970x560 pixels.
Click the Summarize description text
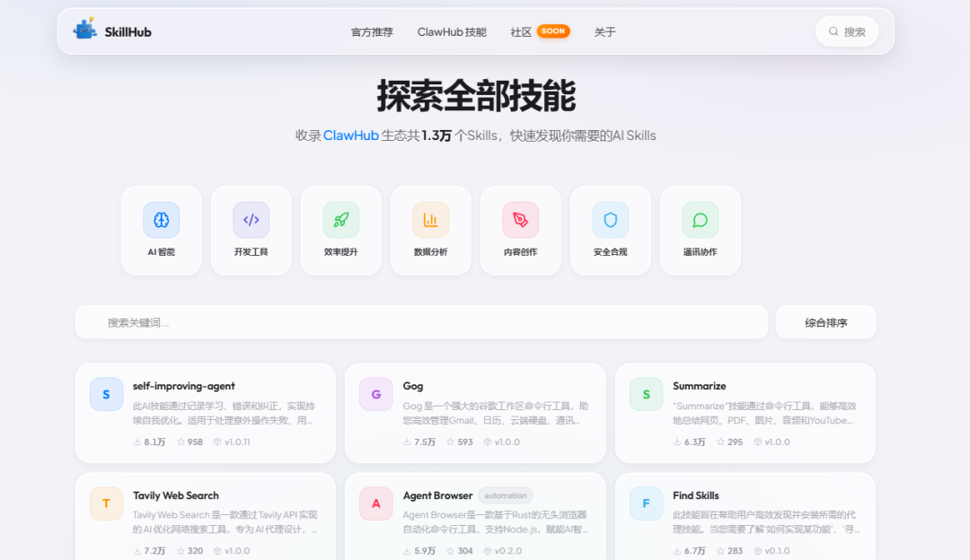764,413
